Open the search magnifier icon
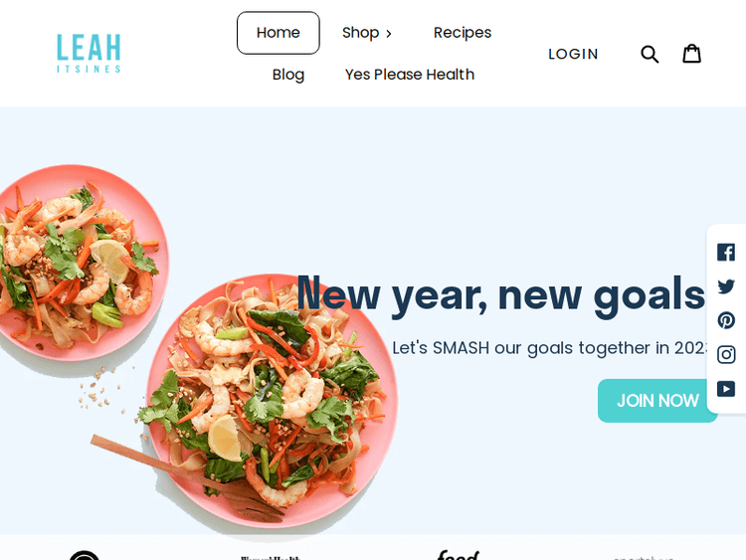Image resolution: width=746 pixels, height=560 pixels. click(x=650, y=55)
